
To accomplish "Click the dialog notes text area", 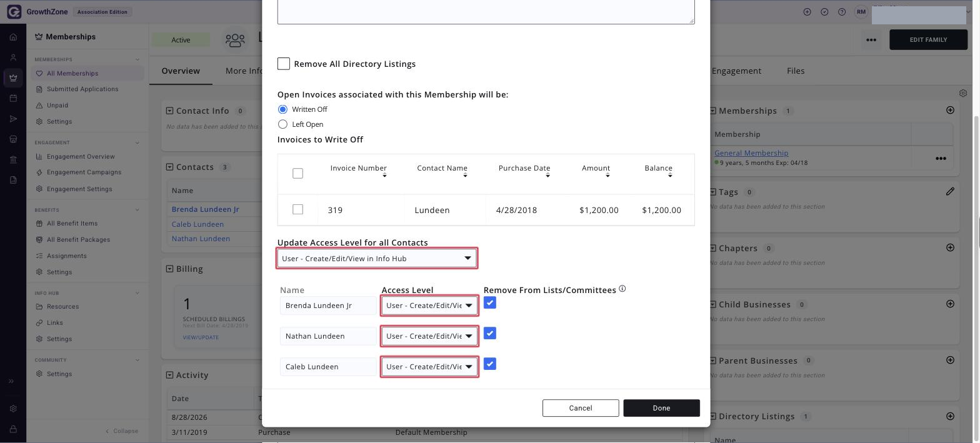I will [486, 11].
